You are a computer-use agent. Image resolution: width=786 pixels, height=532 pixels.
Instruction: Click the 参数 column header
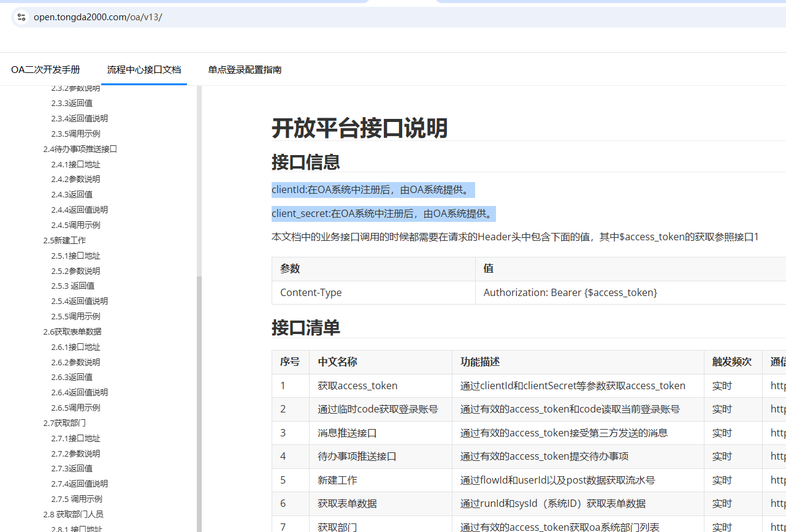[x=373, y=269]
